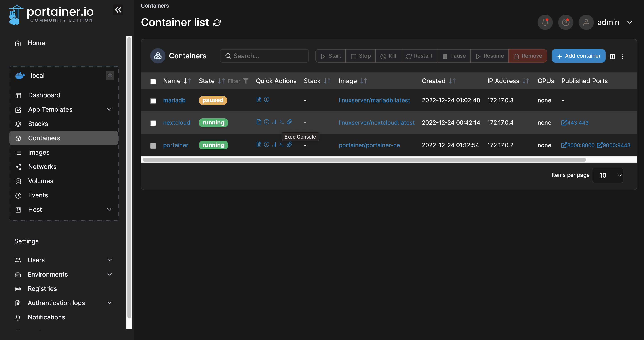644x340 pixels.
Task: Click attach icon for portainer container
Action: 289,144
